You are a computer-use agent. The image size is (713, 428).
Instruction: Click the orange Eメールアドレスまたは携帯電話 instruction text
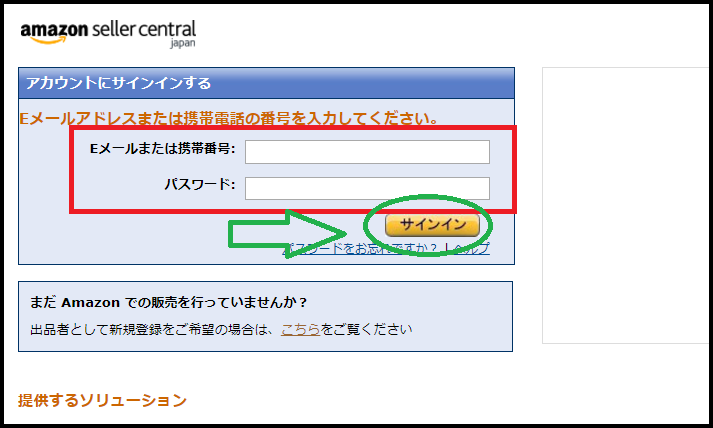coord(229,119)
